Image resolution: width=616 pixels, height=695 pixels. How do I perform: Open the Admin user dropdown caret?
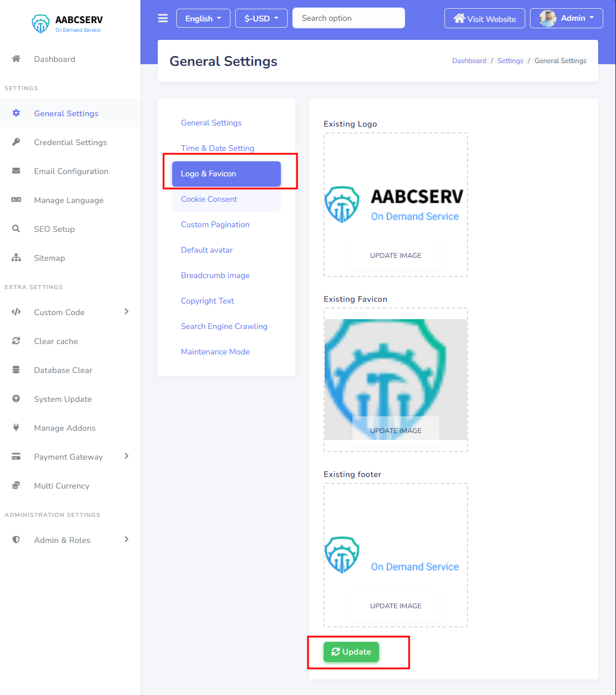pos(592,18)
